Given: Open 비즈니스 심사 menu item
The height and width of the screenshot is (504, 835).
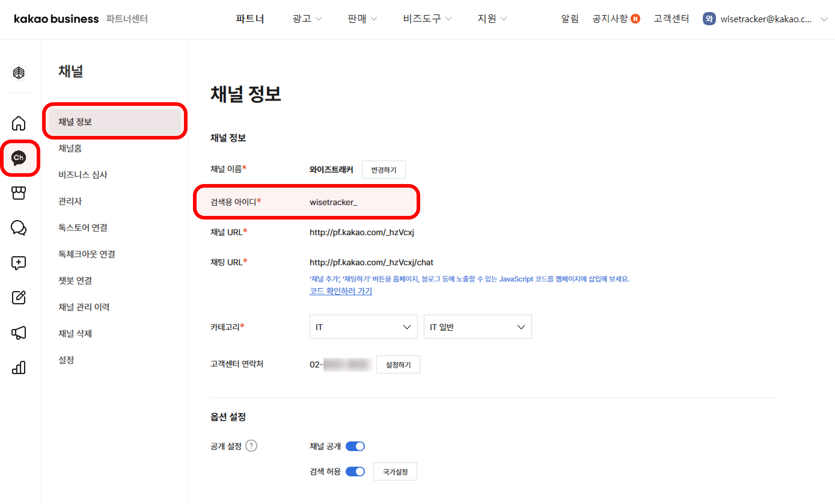Looking at the screenshot, I should pyautogui.click(x=83, y=174).
